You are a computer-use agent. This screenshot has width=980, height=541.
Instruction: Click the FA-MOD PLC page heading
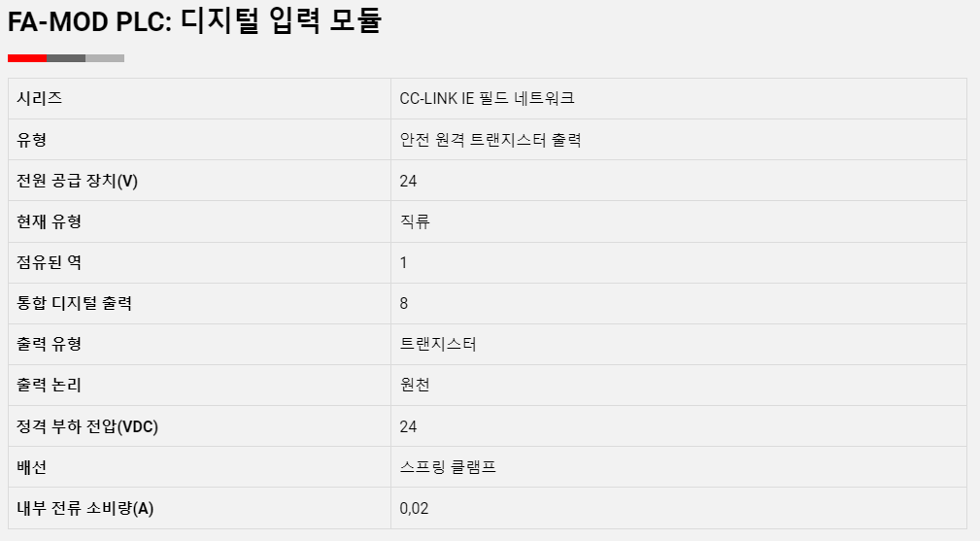[194, 21]
